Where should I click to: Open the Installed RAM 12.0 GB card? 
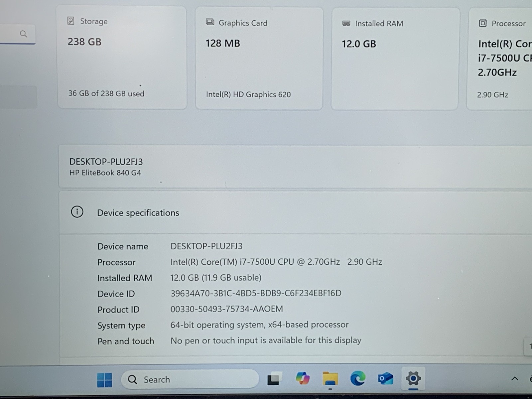395,59
